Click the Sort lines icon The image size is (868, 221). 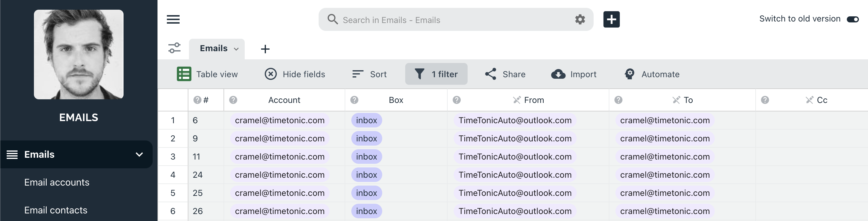357,74
